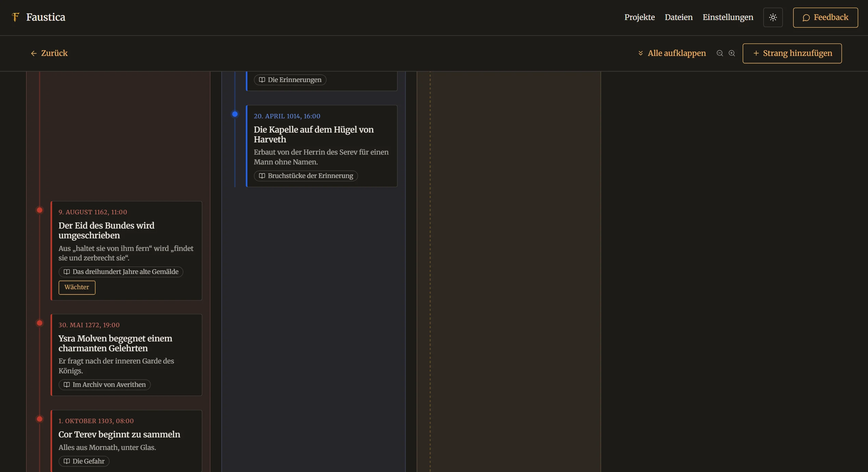Click the book icon beside Die Erinnerungen
The image size is (868, 472).
click(262, 80)
